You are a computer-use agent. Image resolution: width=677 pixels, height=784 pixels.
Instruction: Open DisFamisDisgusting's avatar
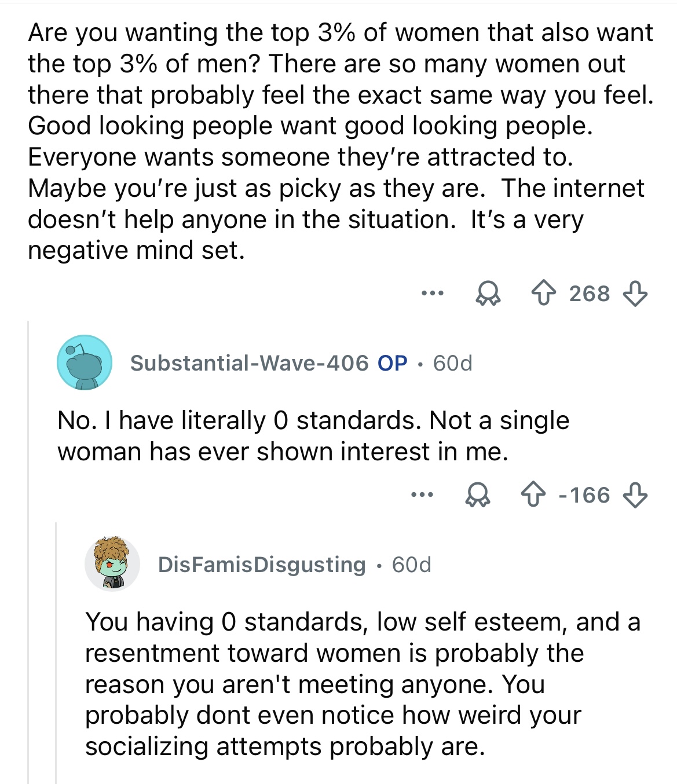(x=112, y=564)
